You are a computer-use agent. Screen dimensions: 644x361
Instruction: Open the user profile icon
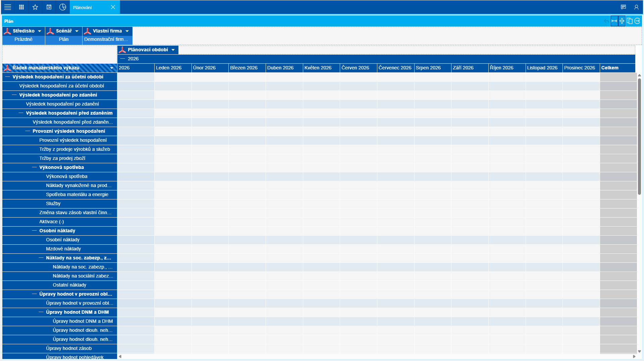tap(636, 7)
